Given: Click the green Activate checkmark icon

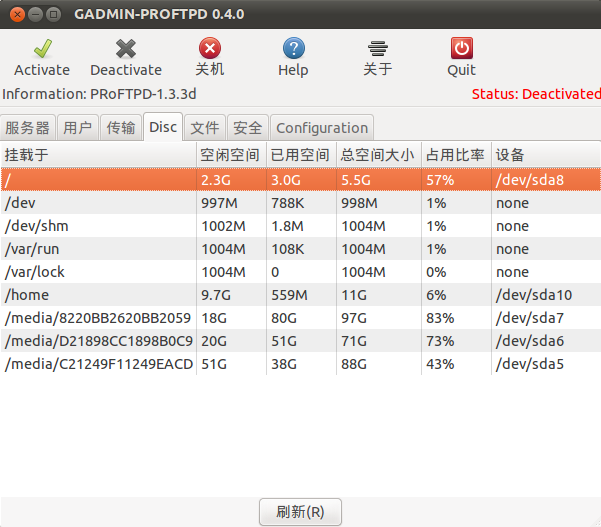Looking at the screenshot, I should (43, 49).
